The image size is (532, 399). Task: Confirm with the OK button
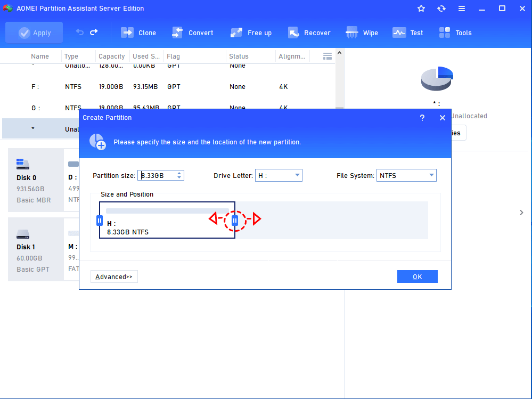418,276
